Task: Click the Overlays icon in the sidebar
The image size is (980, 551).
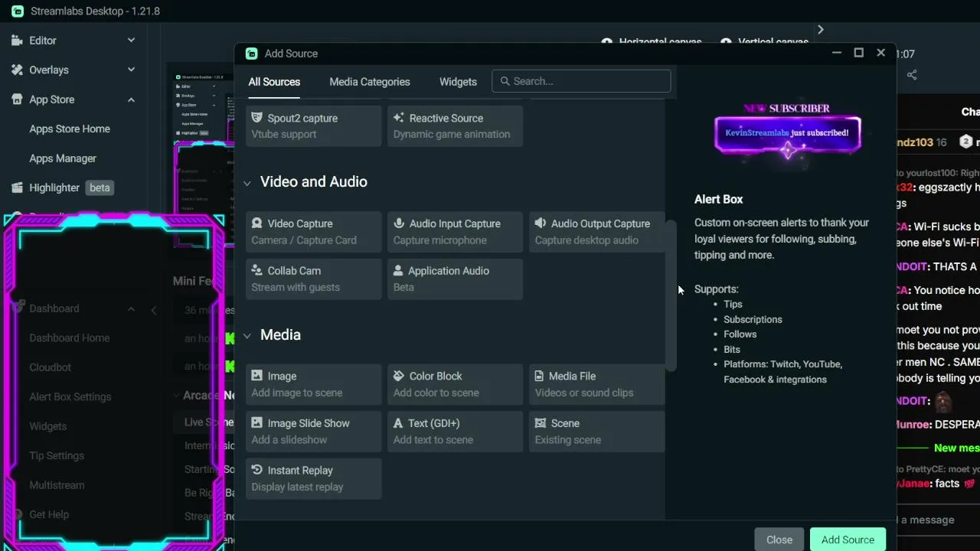Action: pyautogui.click(x=17, y=70)
